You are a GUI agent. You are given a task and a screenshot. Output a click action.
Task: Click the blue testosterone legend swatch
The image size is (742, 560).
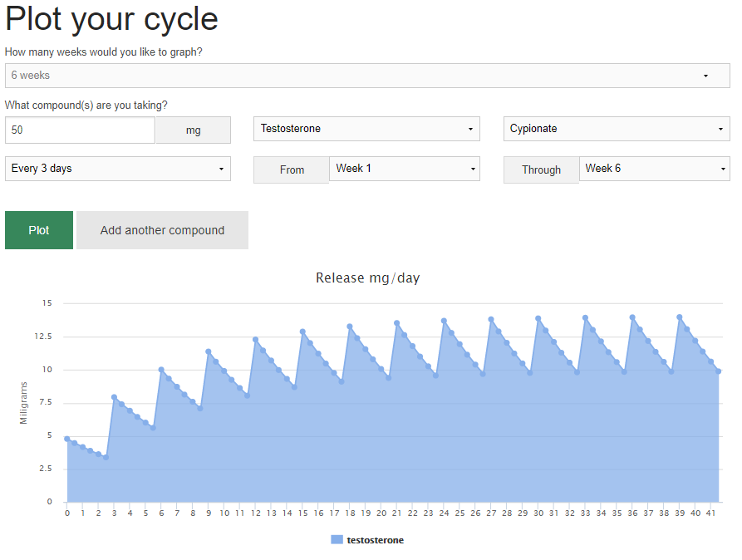point(337,540)
